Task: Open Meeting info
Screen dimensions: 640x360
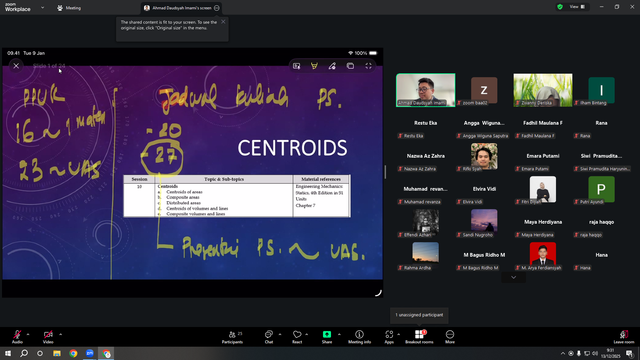Action: [359, 337]
